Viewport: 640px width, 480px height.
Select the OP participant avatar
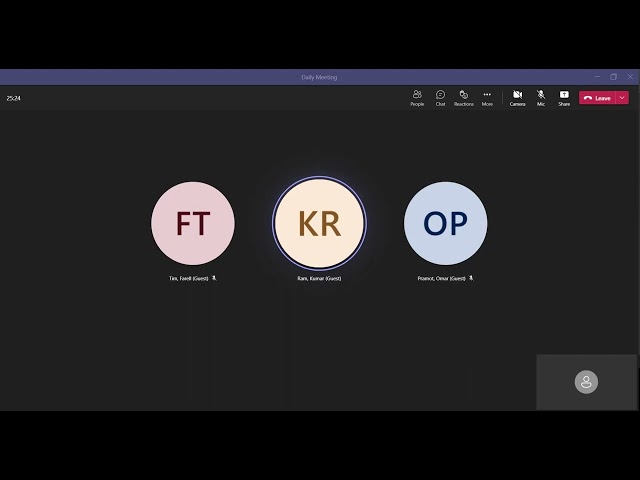tap(445, 223)
